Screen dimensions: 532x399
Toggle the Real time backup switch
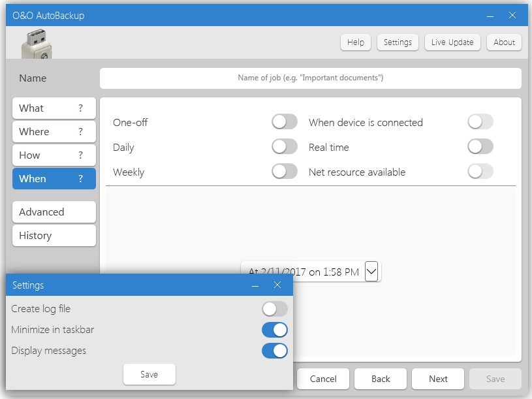coord(480,147)
